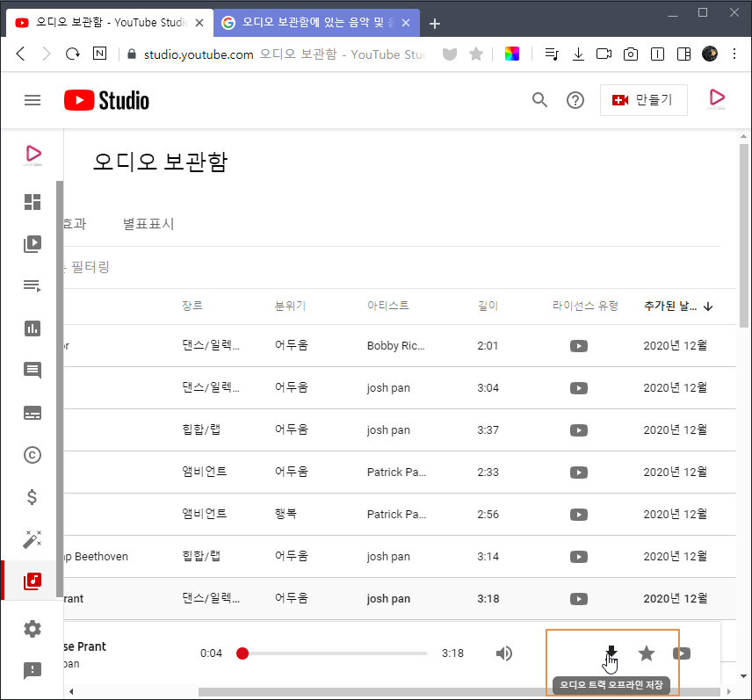Screen dimensions: 752x700
Task: Open the channel icon in the sidebar
Action: (x=33, y=155)
